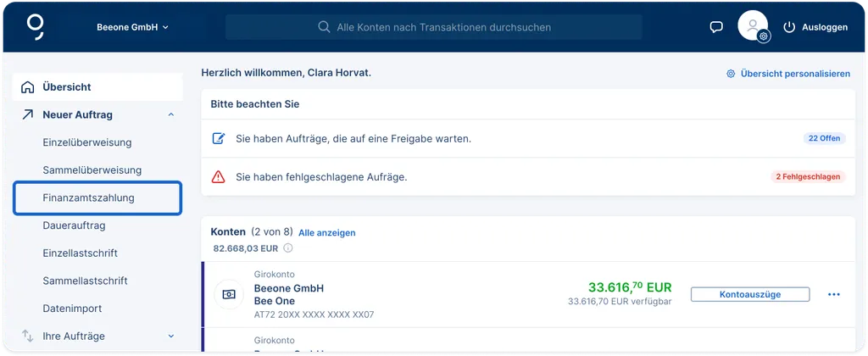Click the Girokonto account icon
868x356 pixels.
229,294
